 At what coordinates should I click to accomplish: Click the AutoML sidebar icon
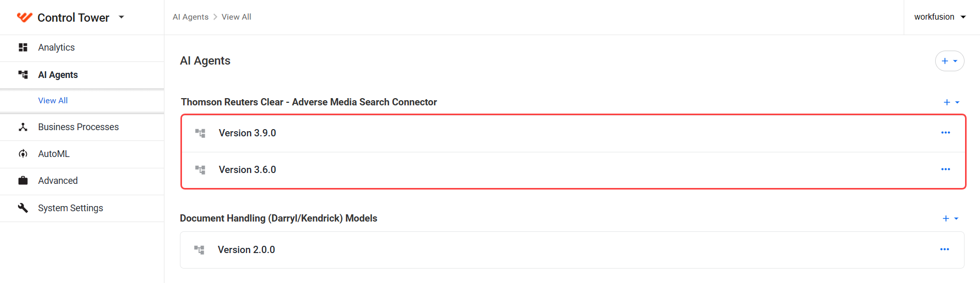23,154
